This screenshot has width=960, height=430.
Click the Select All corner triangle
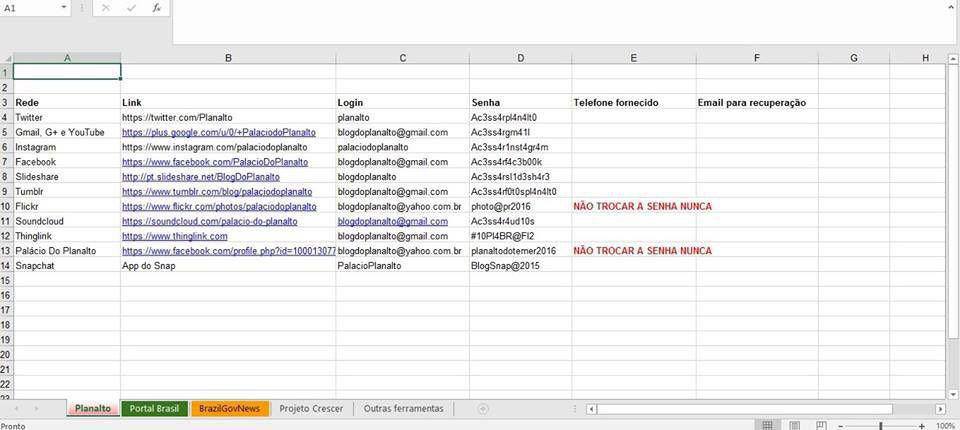[7, 58]
